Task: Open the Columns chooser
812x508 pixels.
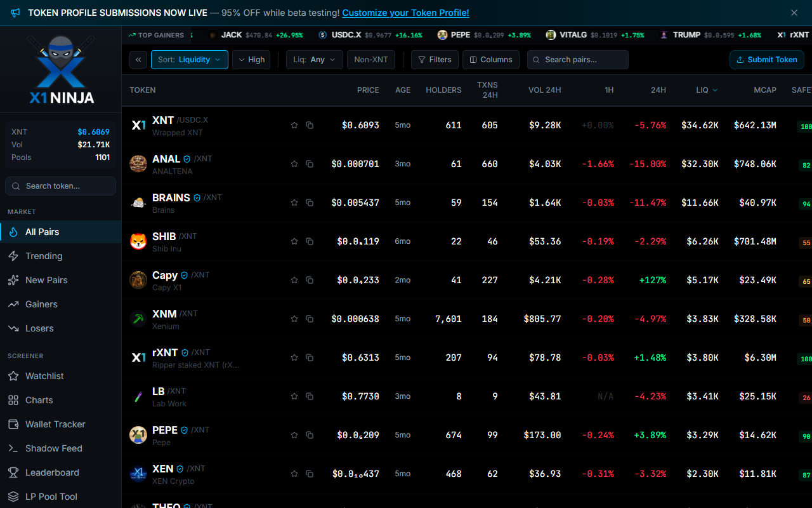Action: (491, 60)
